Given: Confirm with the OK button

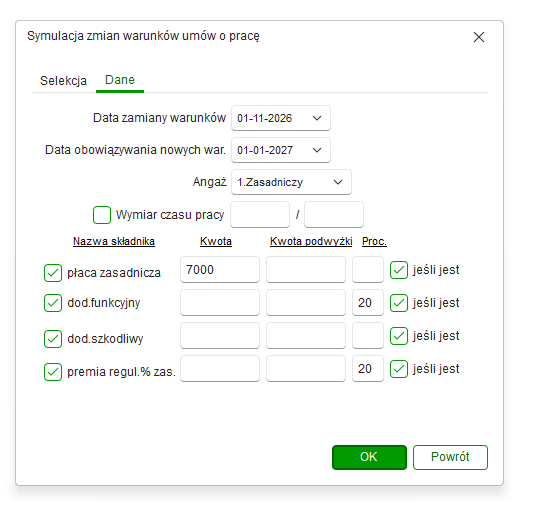Looking at the screenshot, I should coord(369,457).
